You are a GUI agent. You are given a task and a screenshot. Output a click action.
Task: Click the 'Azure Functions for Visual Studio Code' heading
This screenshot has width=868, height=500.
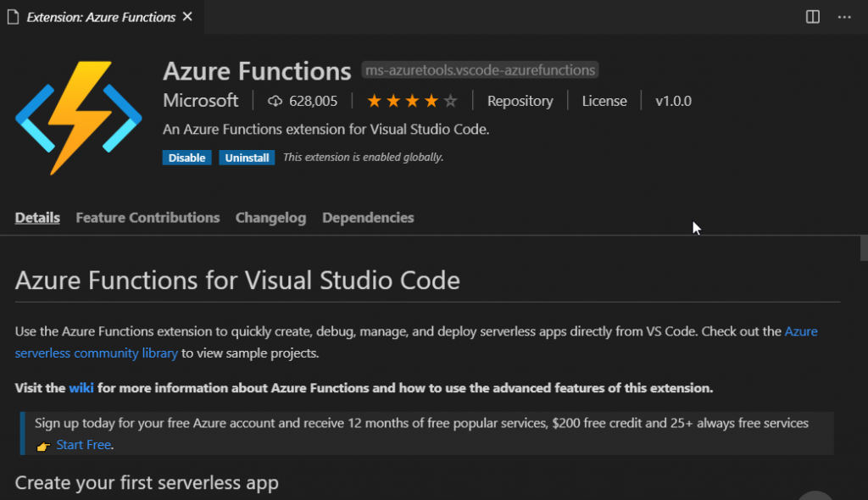[237, 281]
